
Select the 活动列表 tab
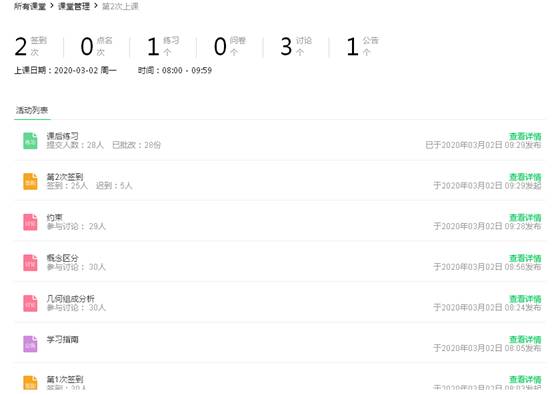pyautogui.click(x=32, y=110)
